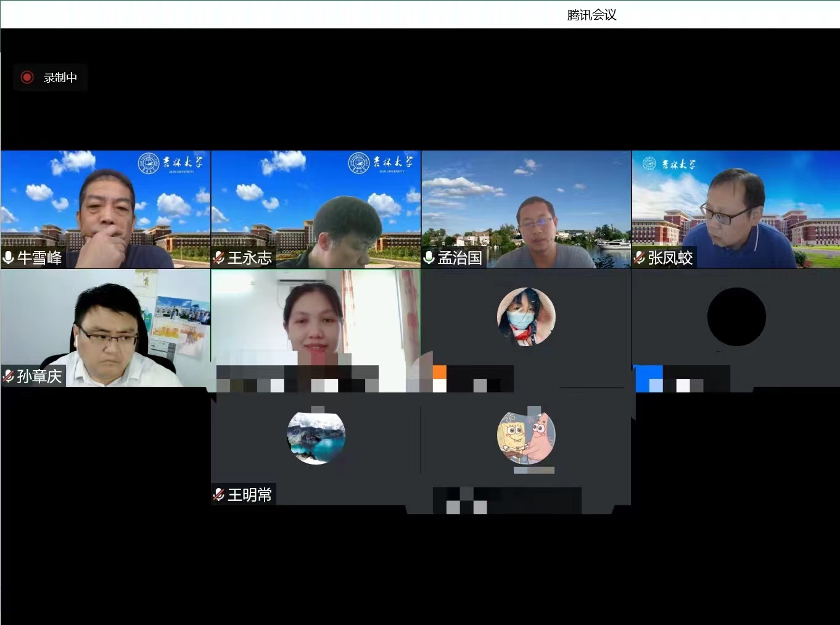Click the masked cartoon girl avatar
This screenshot has height=625, width=840.
[x=526, y=317]
